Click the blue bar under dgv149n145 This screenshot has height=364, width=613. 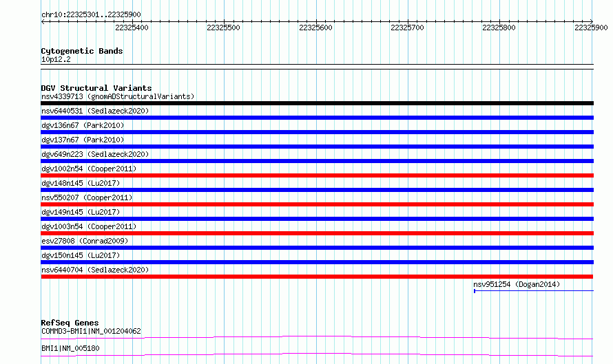click(x=317, y=219)
